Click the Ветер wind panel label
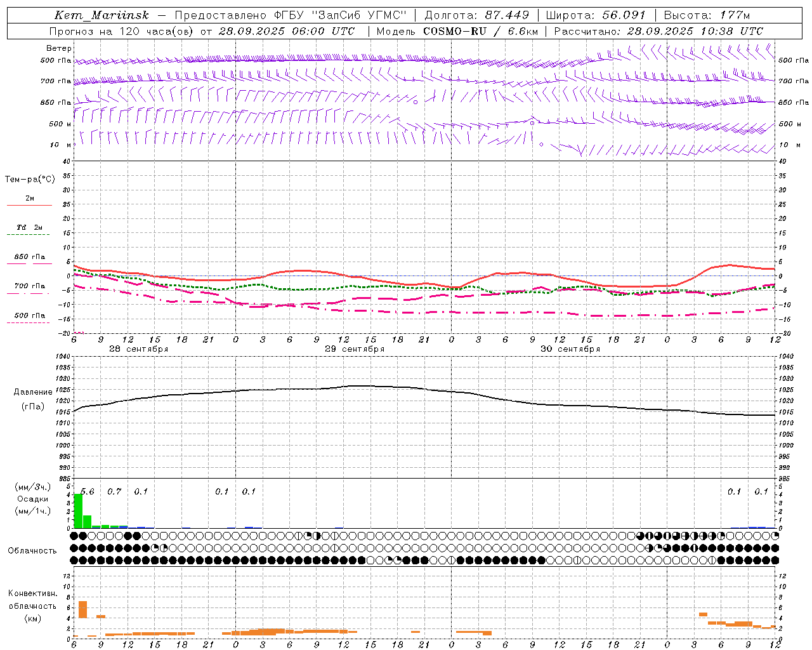 tap(59, 48)
